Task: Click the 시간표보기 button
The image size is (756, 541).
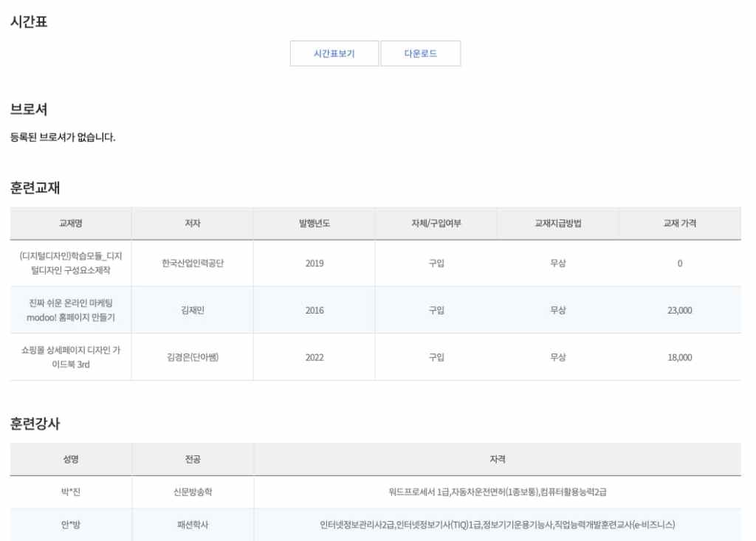Action: [334, 54]
